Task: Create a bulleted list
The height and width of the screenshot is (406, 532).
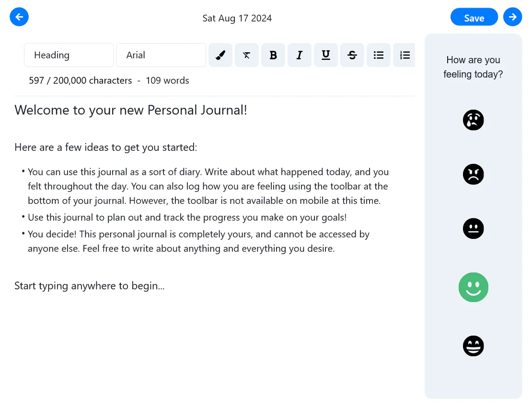Action: [378, 55]
